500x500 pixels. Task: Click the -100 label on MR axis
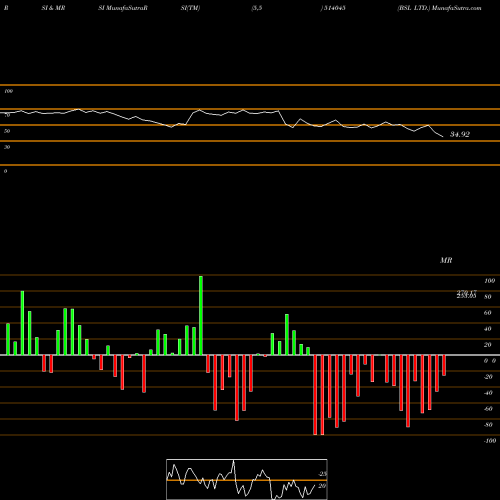490,441
